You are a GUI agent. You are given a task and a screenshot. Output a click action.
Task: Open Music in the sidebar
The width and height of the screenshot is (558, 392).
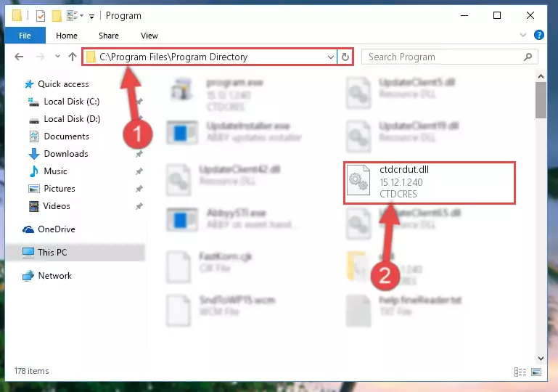[55, 171]
